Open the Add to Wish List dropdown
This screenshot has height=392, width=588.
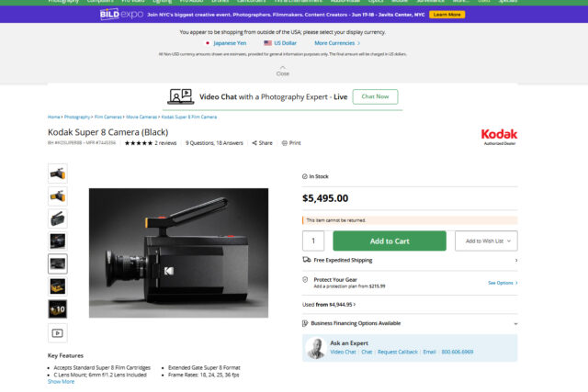click(486, 241)
